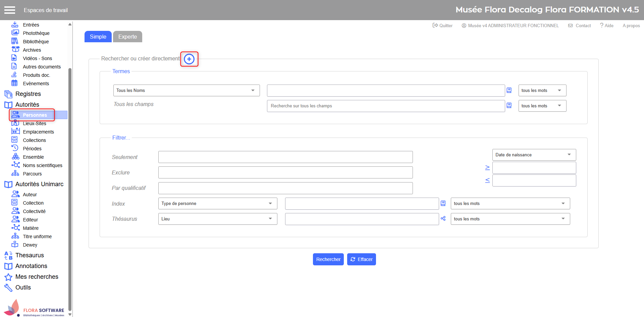Image resolution: width=644 pixels, height=317 pixels.
Task: Expand the Type de personne dropdown
Action: click(217, 204)
